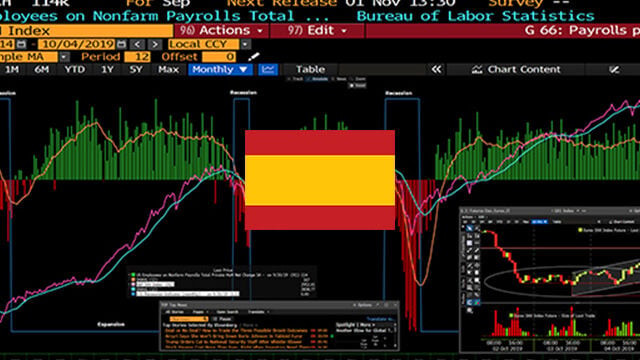Click the Period value field 12
The width and height of the screenshot is (640, 360).
tap(138, 57)
